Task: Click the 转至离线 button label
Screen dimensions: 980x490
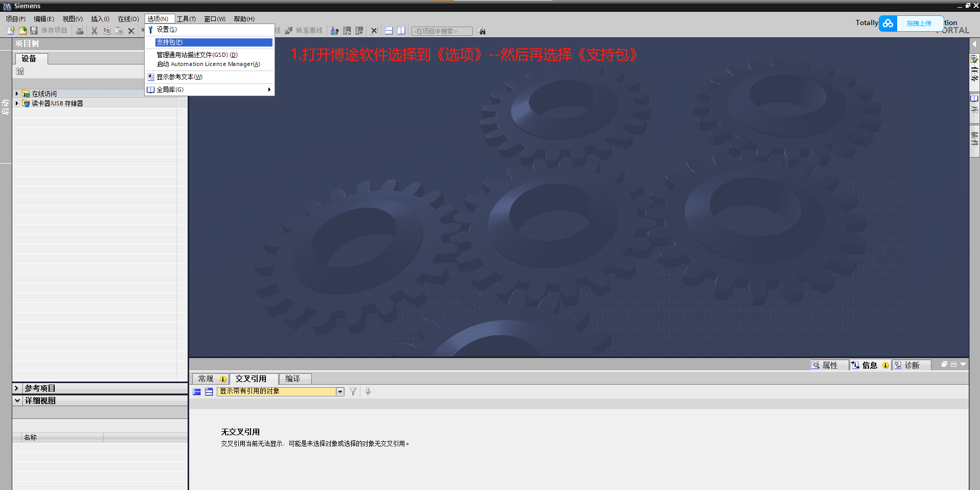Action: pos(309,31)
